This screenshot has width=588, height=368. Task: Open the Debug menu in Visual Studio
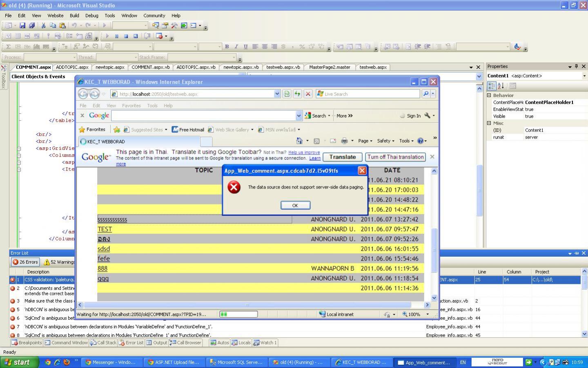92,16
